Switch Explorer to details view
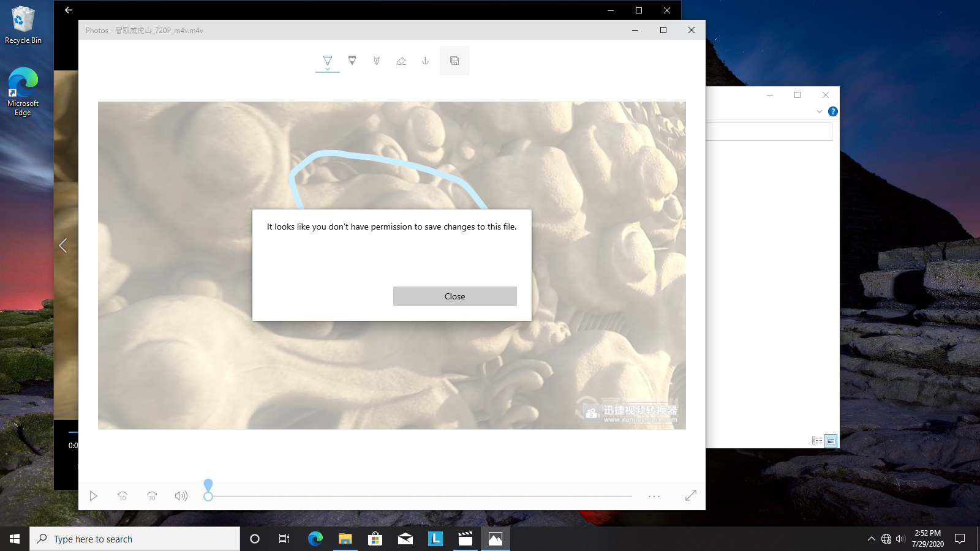The width and height of the screenshot is (980, 551). [x=817, y=441]
